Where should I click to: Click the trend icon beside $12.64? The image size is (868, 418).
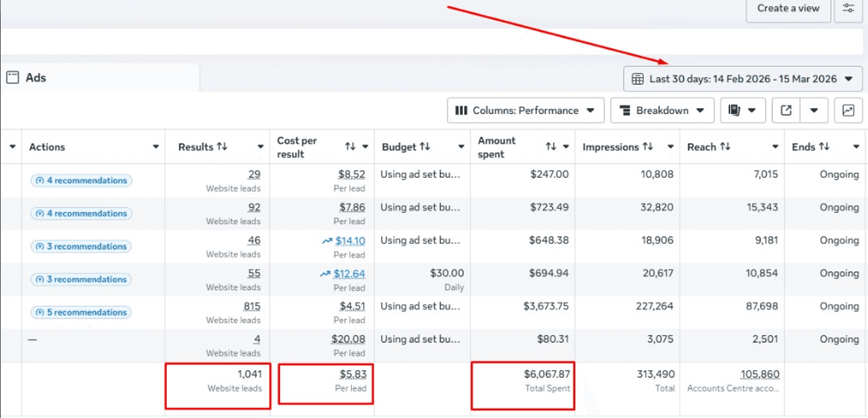tap(325, 274)
